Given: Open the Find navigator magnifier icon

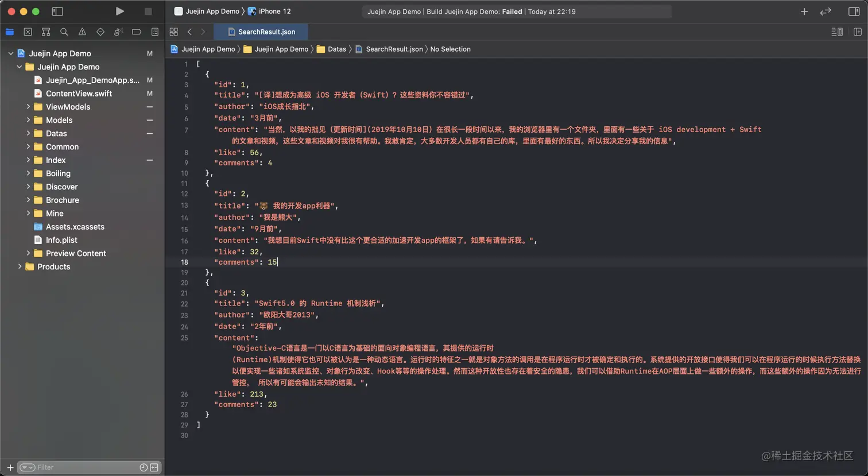Looking at the screenshot, I should point(64,32).
